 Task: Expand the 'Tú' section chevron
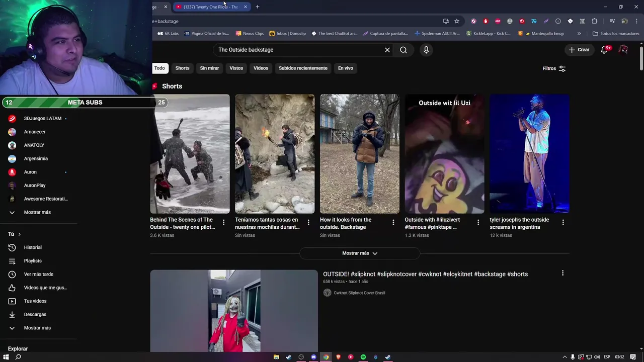20,234
